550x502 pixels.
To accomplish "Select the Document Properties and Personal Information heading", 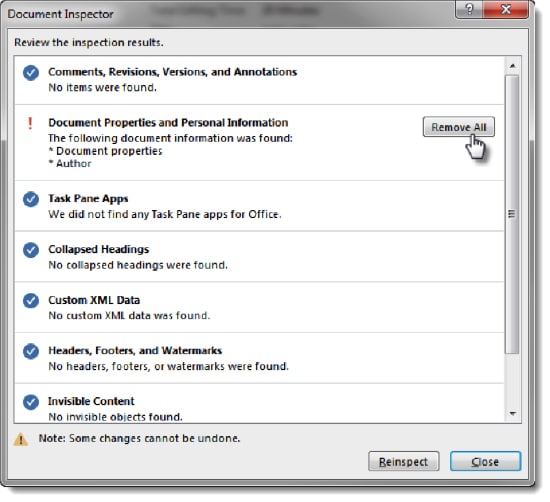I will coord(168,122).
